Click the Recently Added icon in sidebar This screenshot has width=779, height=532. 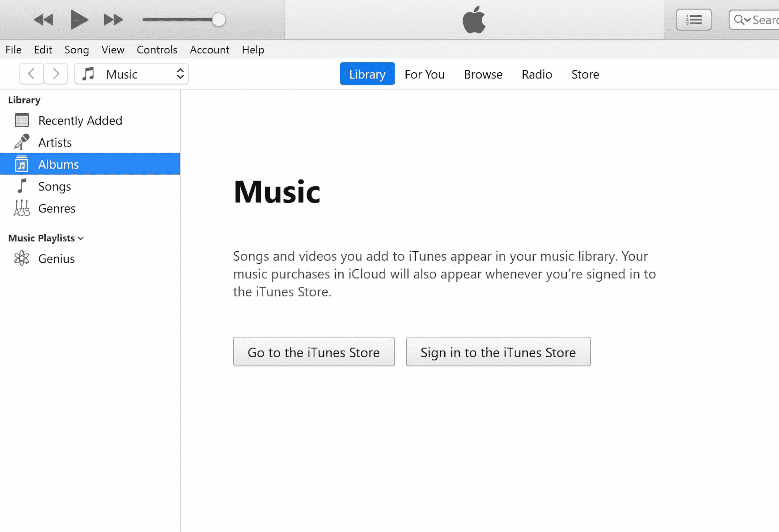[x=22, y=120]
